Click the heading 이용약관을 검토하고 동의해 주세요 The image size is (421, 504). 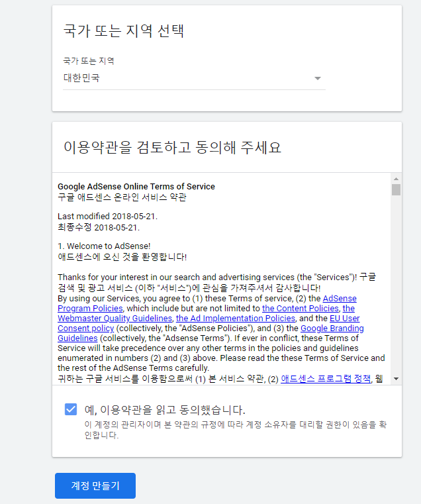tap(172, 147)
